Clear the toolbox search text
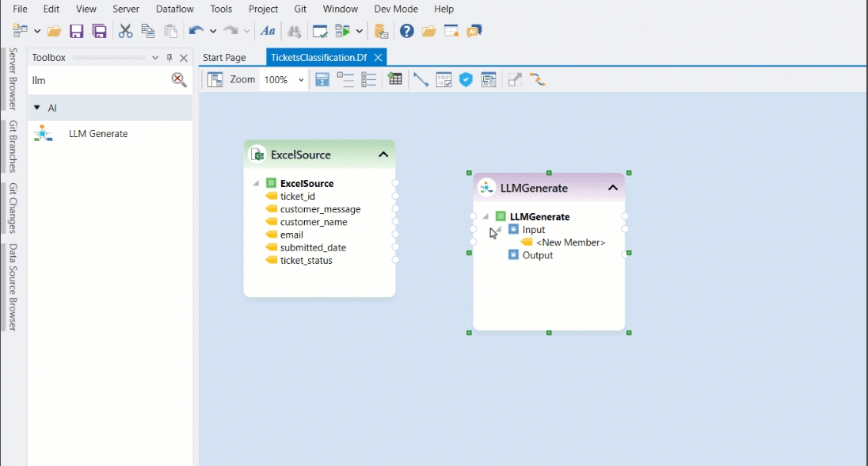The image size is (868, 466). pyautogui.click(x=179, y=80)
